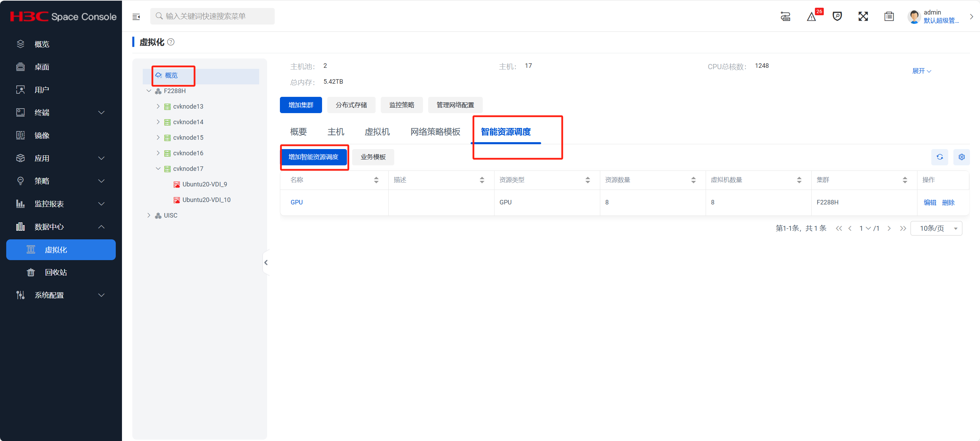Open the task console icon in header

(785, 16)
